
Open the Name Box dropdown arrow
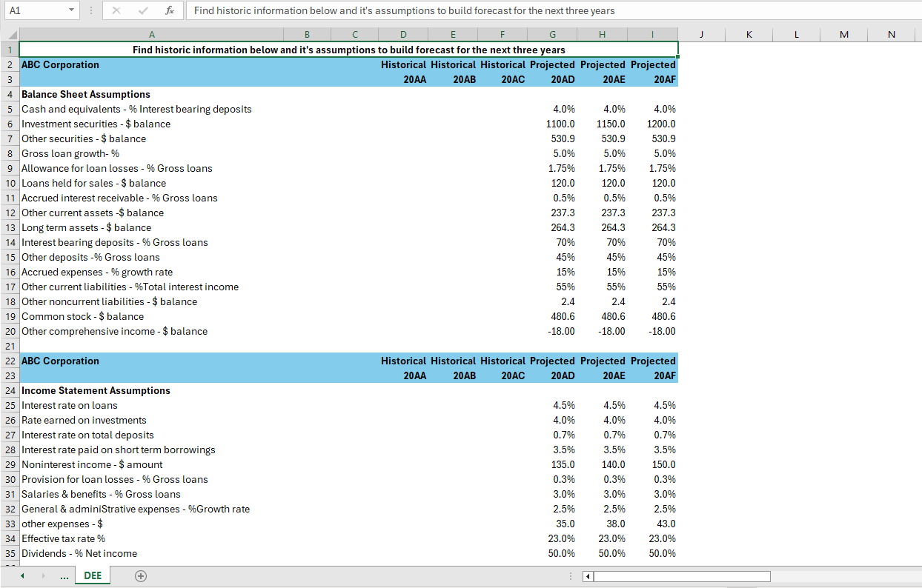[70, 10]
